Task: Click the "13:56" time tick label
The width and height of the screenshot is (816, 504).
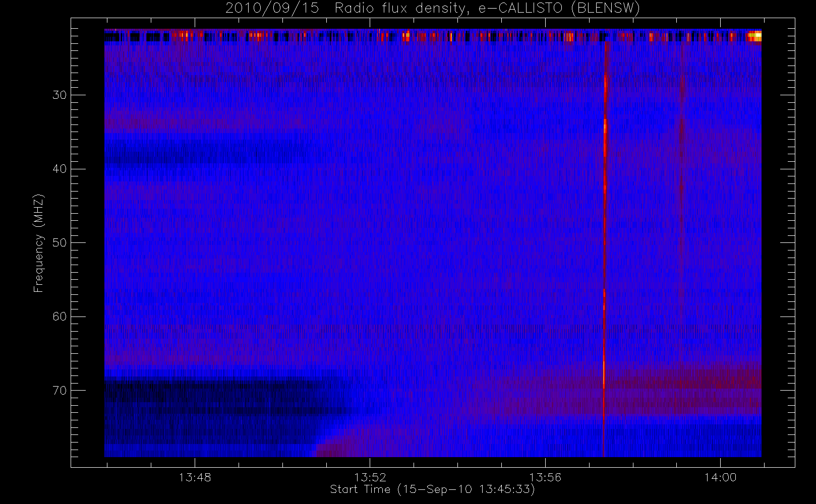Action: point(545,477)
